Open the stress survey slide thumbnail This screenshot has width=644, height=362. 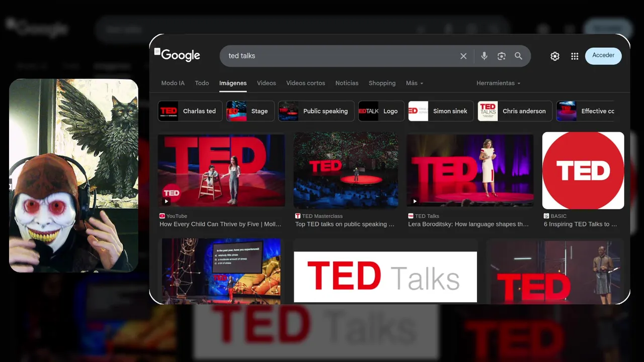221,271
